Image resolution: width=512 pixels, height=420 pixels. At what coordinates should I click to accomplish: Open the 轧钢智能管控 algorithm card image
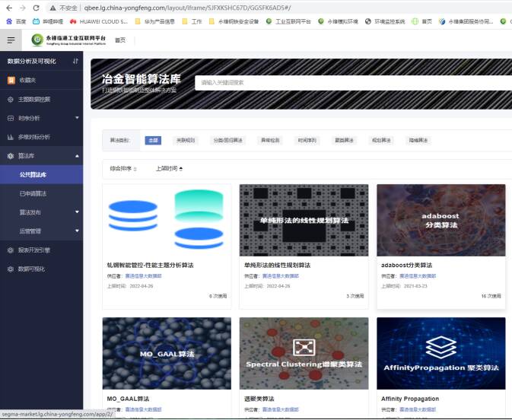click(167, 220)
